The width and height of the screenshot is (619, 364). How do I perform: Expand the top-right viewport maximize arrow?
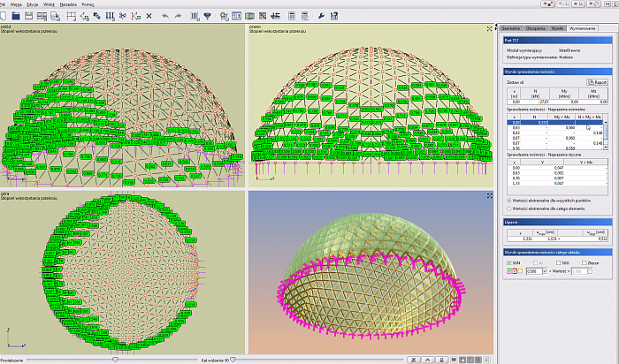click(x=488, y=29)
